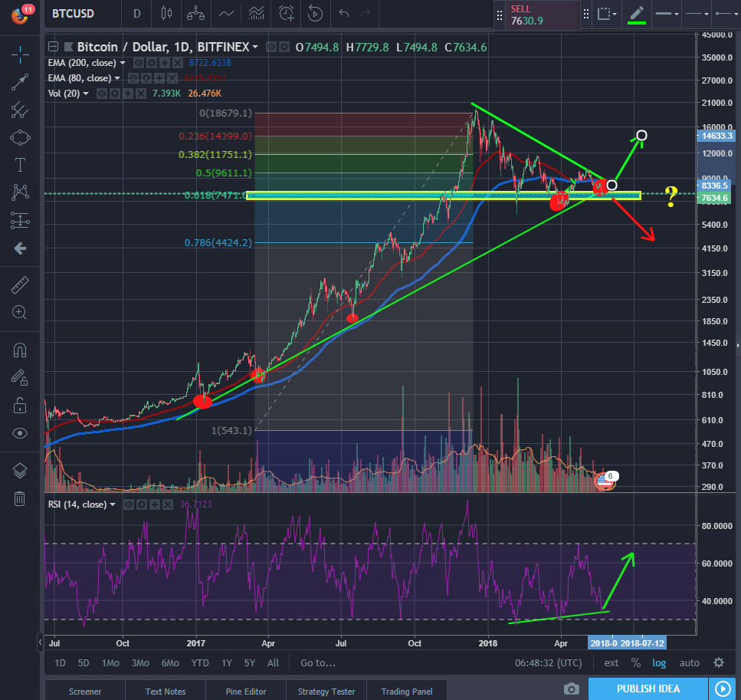Open settings gear for EMA 200
Image resolution: width=741 pixels, height=700 pixels.
(x=151, y=63)
